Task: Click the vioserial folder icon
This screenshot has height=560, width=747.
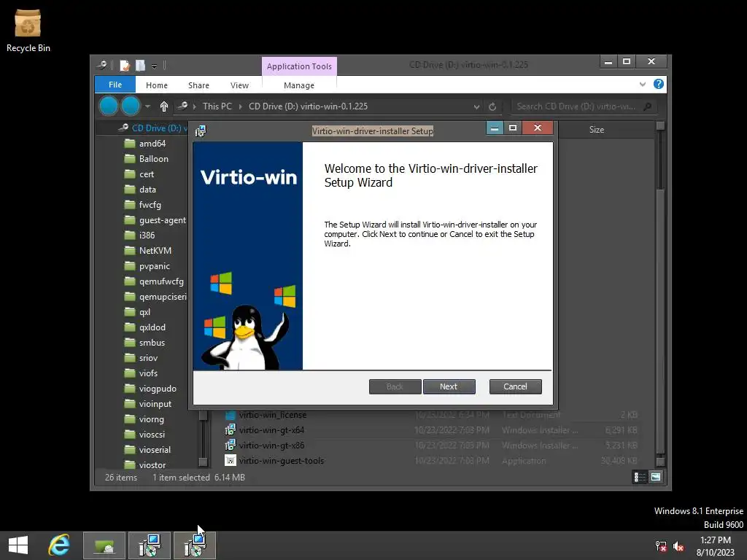Action: (x=130, y=449)
